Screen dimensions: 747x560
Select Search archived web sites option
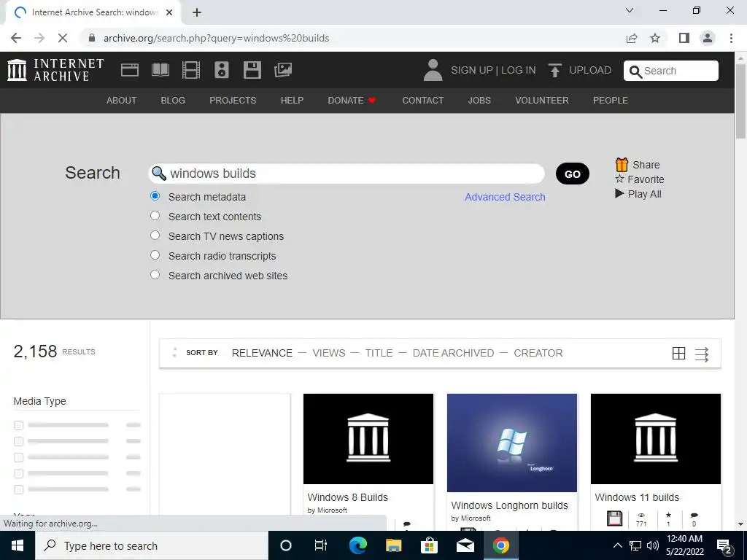(155, 275)
